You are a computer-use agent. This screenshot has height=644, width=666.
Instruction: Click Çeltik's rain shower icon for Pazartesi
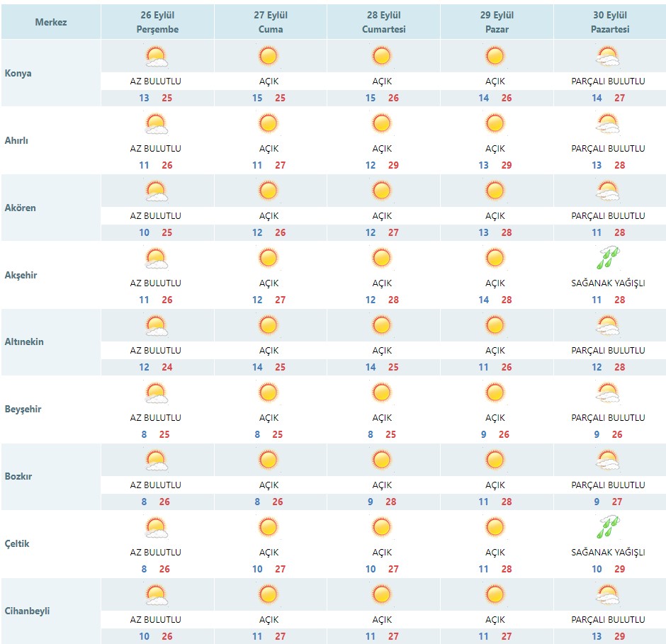[x=608, y=527]
